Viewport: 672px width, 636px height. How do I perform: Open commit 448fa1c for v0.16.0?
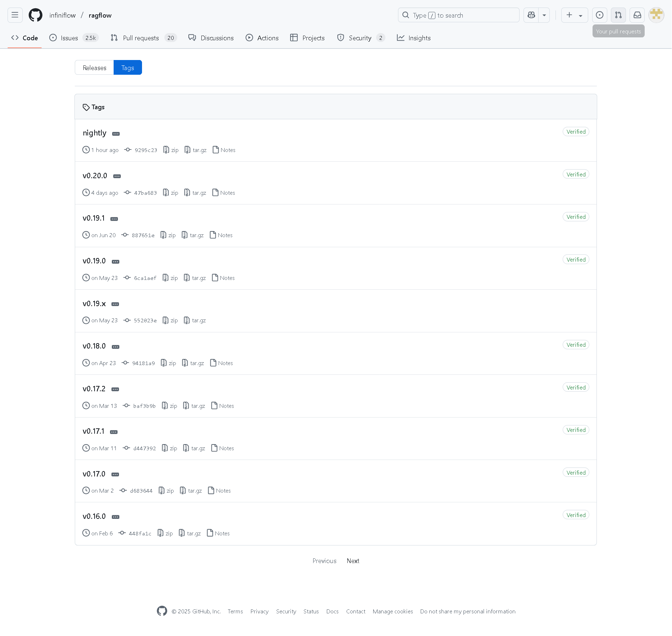coord(135,533)
